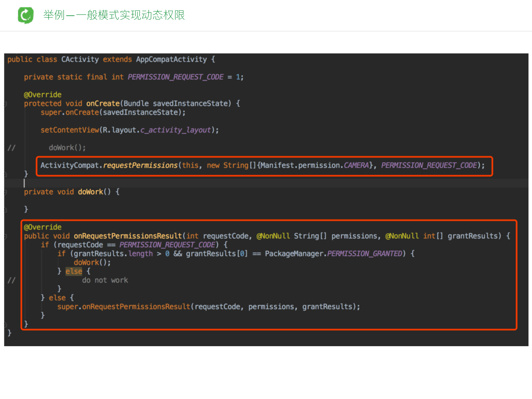The width and height of the screenshot is (532, 399).
Task: Select the highlighted 'else' keyword
Action: (x=74, y=271)
